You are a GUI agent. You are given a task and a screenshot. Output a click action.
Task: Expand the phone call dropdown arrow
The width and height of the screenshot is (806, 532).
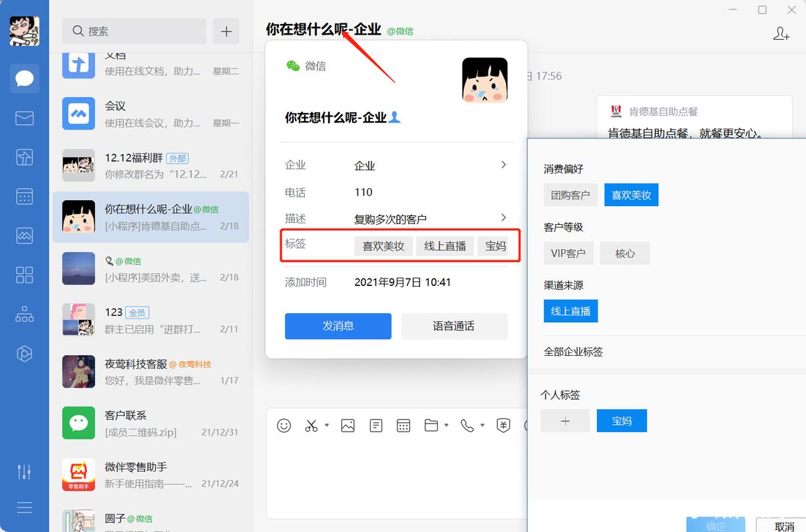click(x=482, y=426)
